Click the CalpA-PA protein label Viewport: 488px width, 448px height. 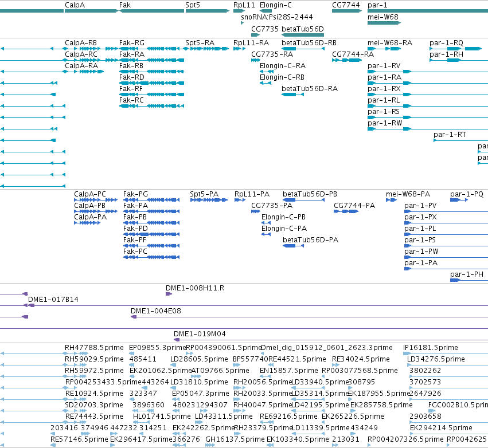pos(90,217)
